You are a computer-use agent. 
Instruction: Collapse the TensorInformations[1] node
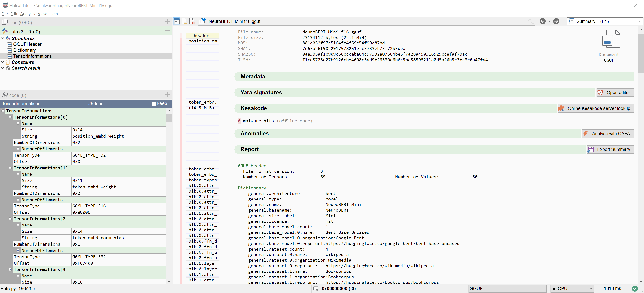pyautogui.click(x=11, y=168)
